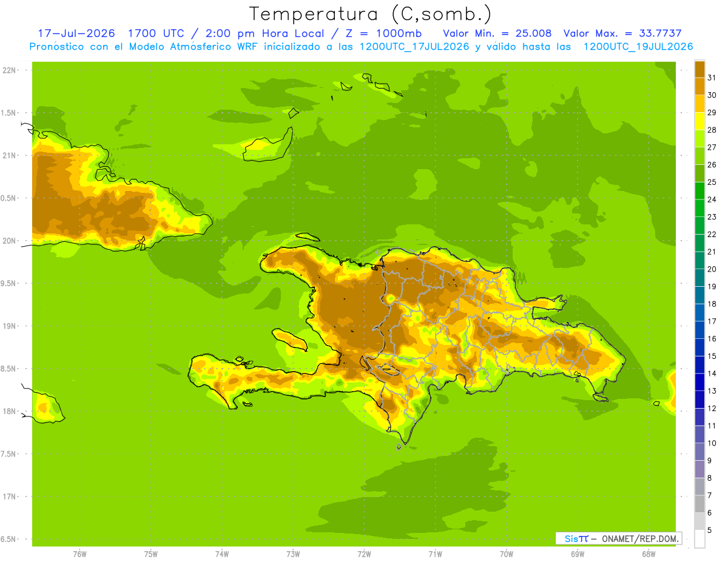Click the "Valor Min. = 25.008" readout
The width and height of the screenshot is (728, 562).
497,33
